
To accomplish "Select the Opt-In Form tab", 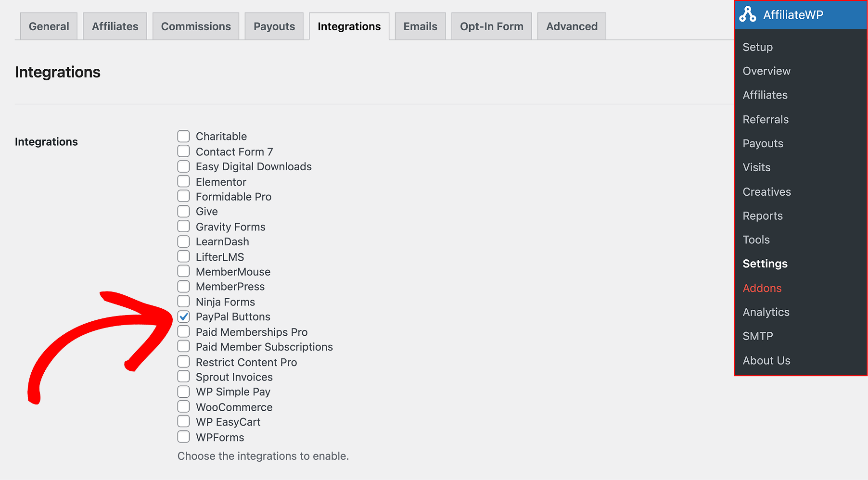I will point(491,26).
